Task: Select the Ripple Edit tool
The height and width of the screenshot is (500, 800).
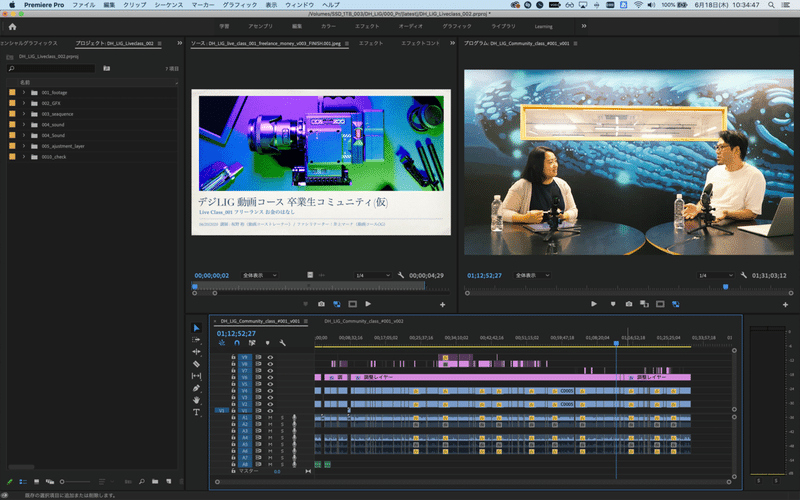Action: tap(196, 352)
